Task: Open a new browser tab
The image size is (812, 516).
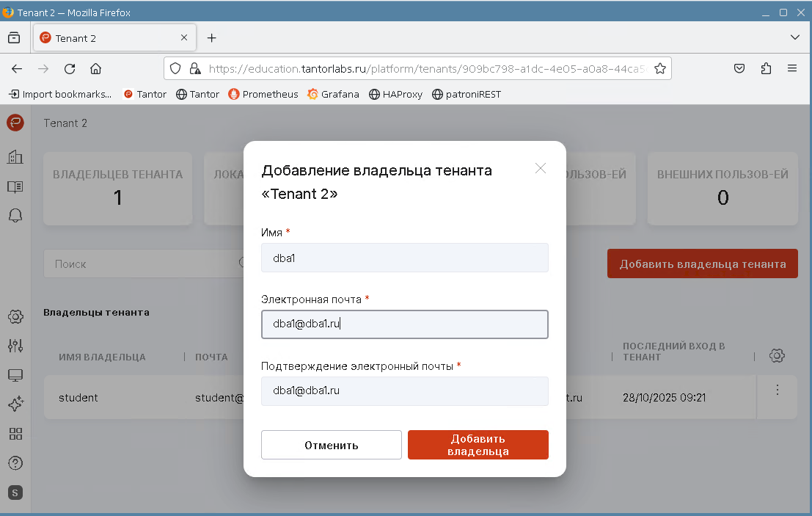Action: (x=211, y=37)
